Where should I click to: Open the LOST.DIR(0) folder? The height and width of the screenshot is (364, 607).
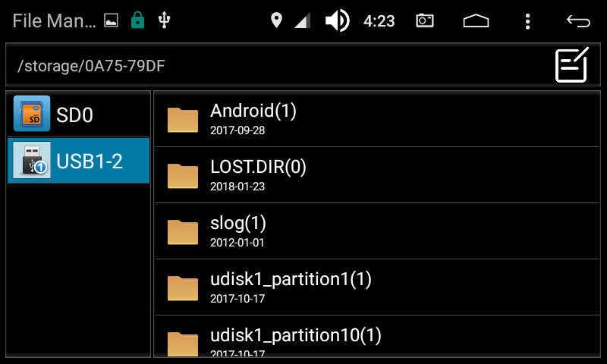pyautogui.click(x=377, y=175)
